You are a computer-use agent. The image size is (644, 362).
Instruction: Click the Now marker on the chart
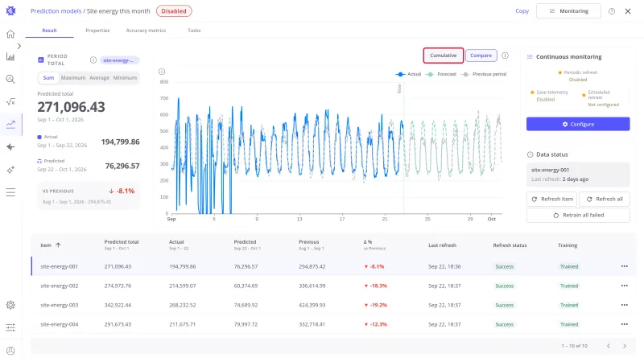(399, 88)
